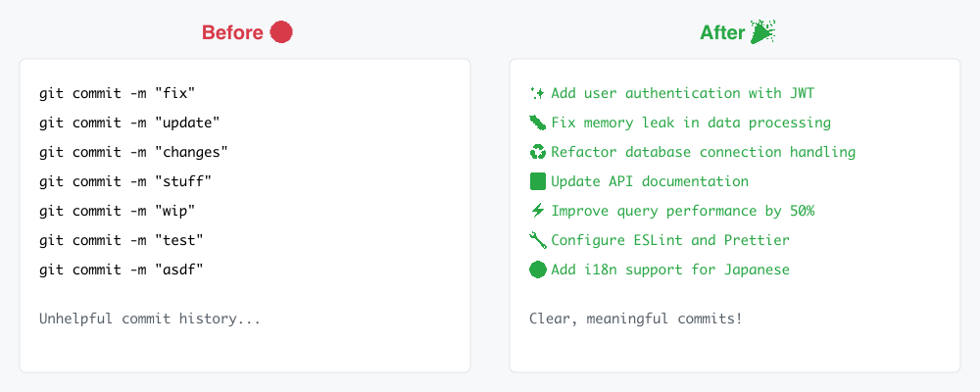Click the bug icon beside Fix memory leak
This screenshot has height=392, width=980.
click(x=537, y=122)
